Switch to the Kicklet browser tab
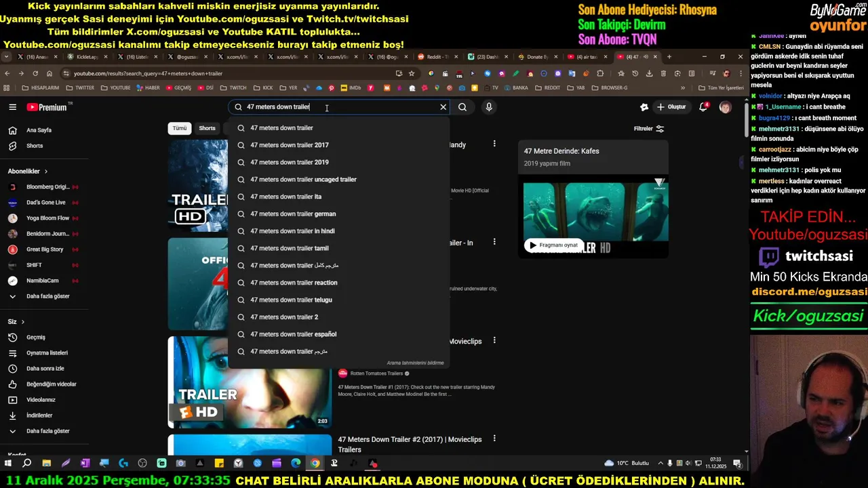This screenshot has height=488, width=868. [87, 57]
